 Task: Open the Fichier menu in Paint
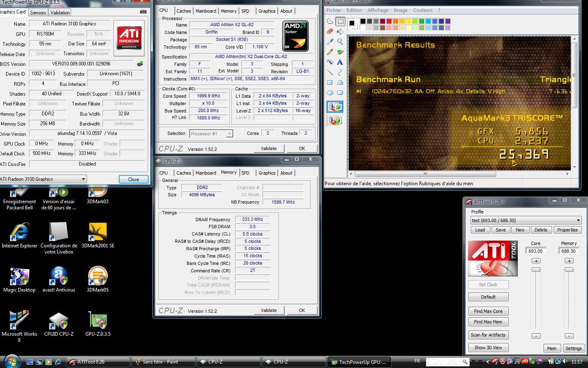[x=334, y=10]
